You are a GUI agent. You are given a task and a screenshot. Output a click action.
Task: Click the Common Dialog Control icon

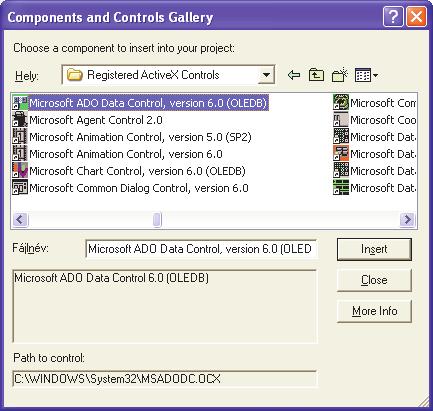20,188
